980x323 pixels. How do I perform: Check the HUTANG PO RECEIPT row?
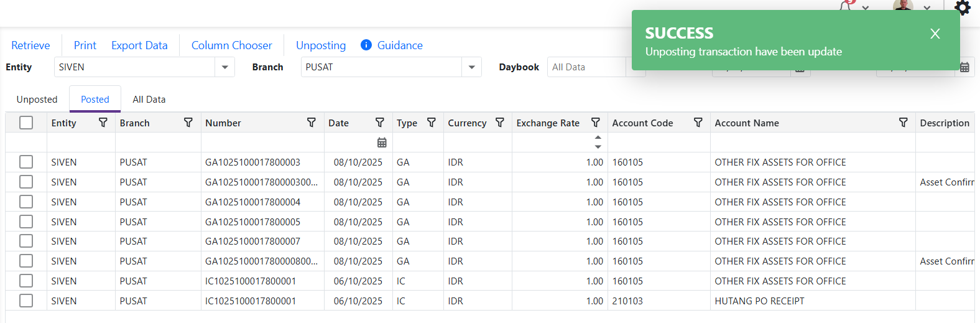click(x=26, y=301)
